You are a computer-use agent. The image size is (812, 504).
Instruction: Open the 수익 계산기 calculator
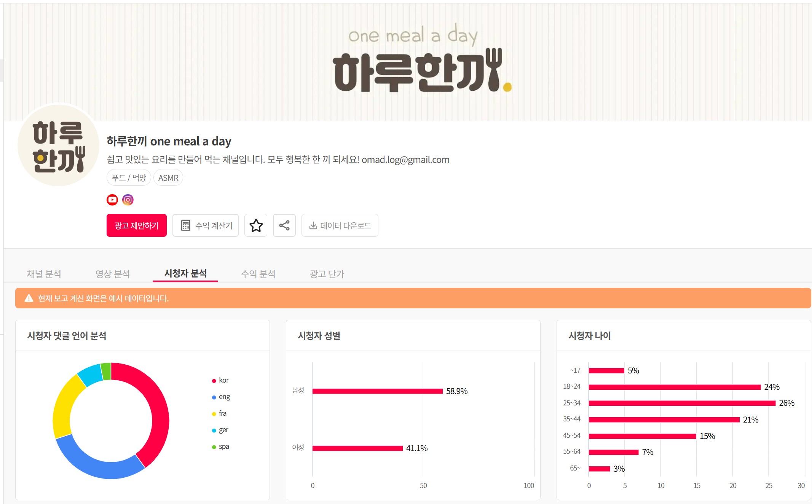coord(206,225)
